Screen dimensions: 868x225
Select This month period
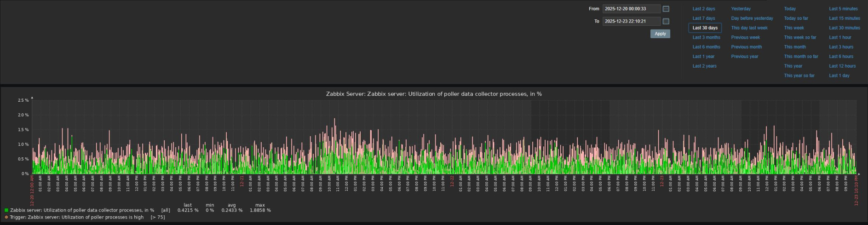click(795, 47)
